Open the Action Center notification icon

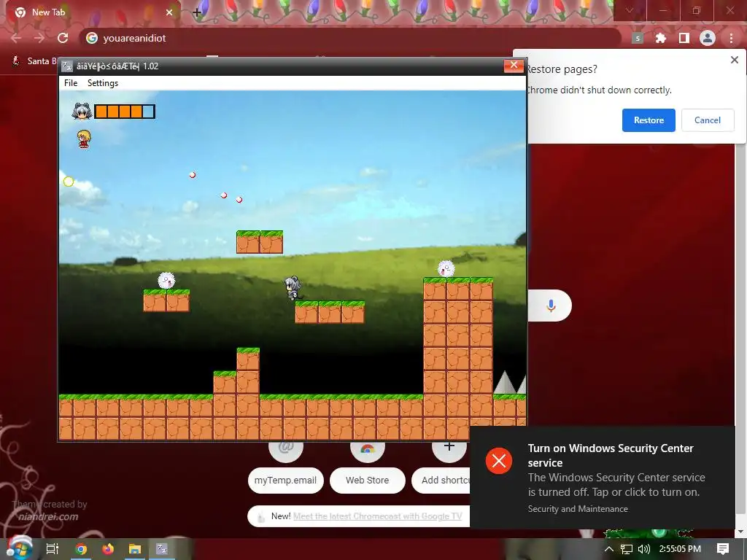(x=723, y=549)
